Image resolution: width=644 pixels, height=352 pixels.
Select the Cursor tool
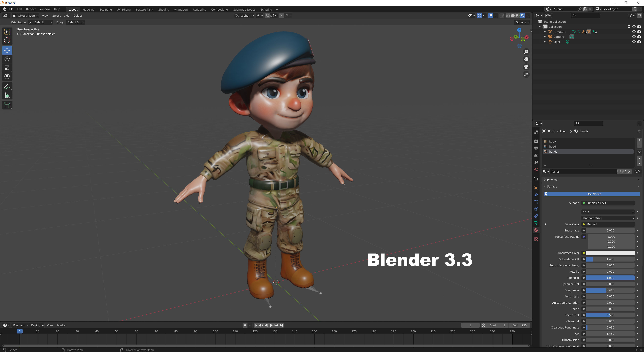7,40
